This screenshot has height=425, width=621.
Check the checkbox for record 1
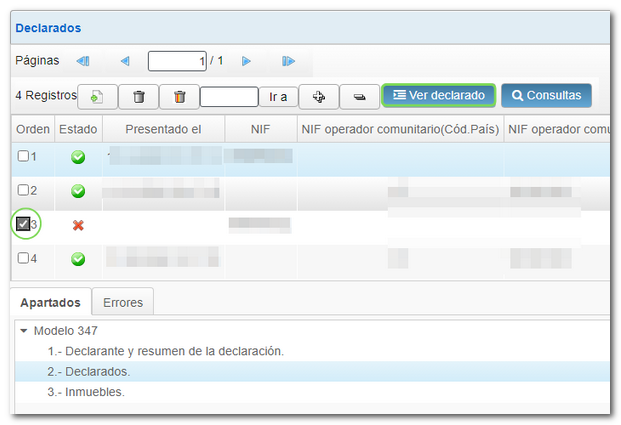point(24,156)
